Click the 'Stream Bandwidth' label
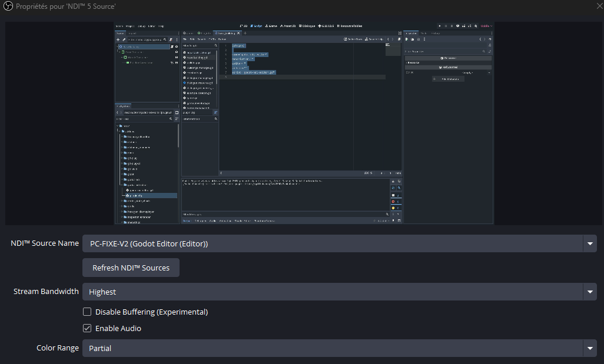 (x=46, y=291)
